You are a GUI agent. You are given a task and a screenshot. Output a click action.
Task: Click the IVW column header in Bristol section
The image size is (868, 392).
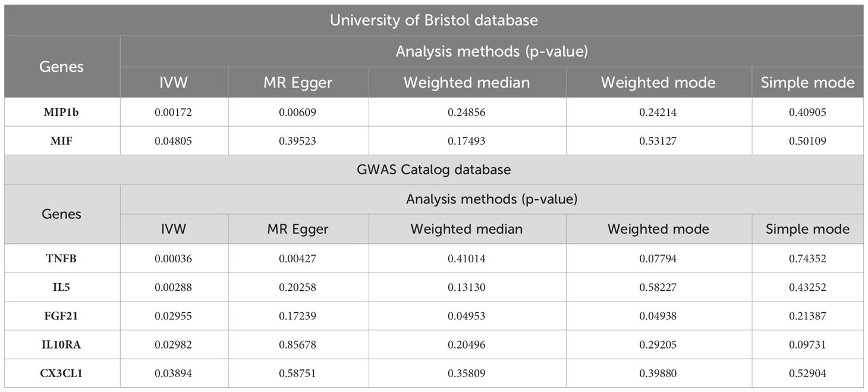pos(174,83)
